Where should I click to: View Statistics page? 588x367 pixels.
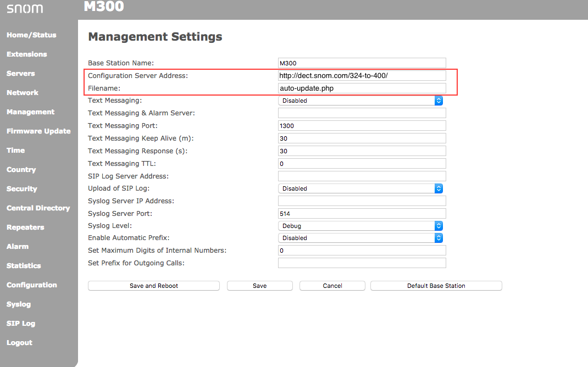tap(24, 265)
